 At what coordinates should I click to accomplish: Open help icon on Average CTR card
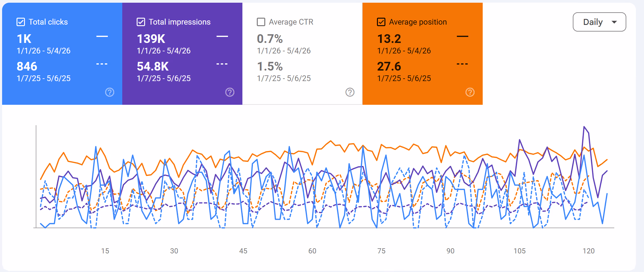350,92
